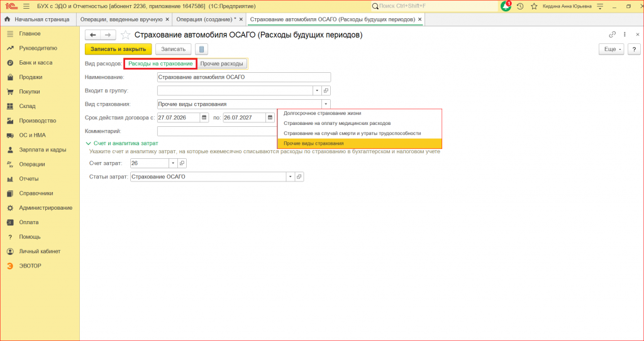The height and width of the screenshot is (341, 644).
Task: Switch expense type to Прочие расходы
Action: (222, 64)
